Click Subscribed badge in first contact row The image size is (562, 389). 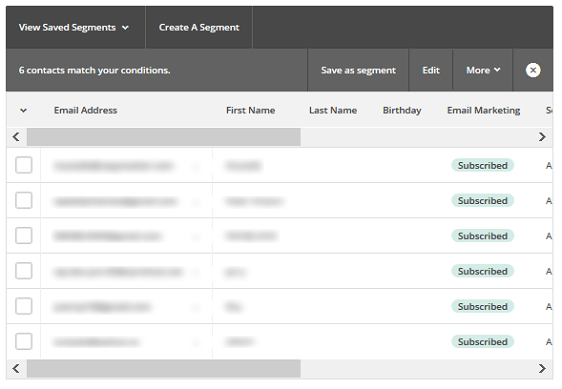[482, 165]
